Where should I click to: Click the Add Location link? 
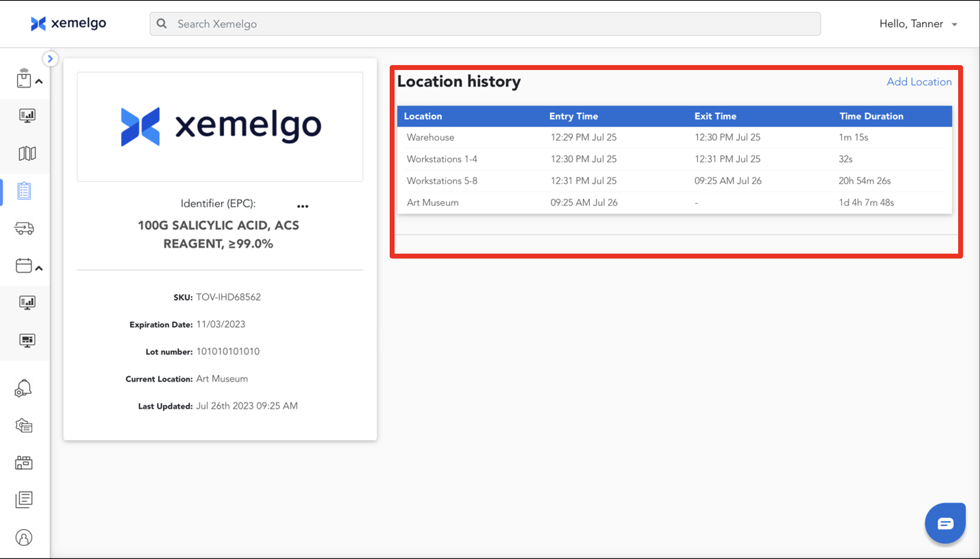[919, 82]
